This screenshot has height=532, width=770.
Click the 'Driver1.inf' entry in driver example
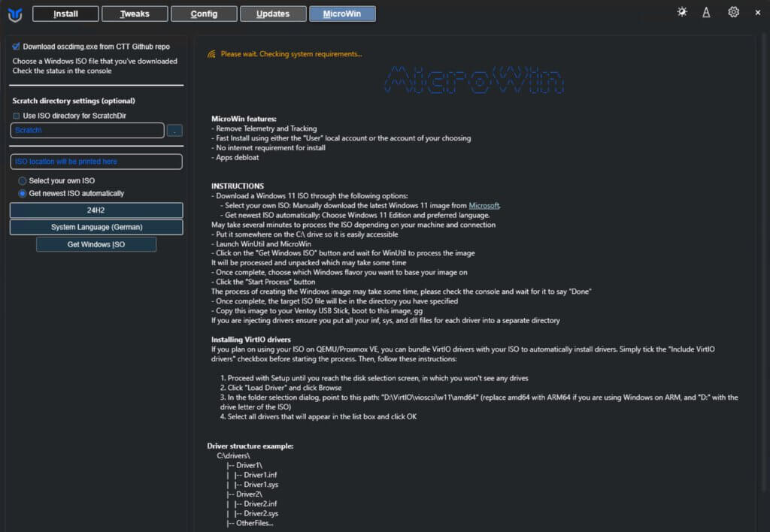click(260, 475)
